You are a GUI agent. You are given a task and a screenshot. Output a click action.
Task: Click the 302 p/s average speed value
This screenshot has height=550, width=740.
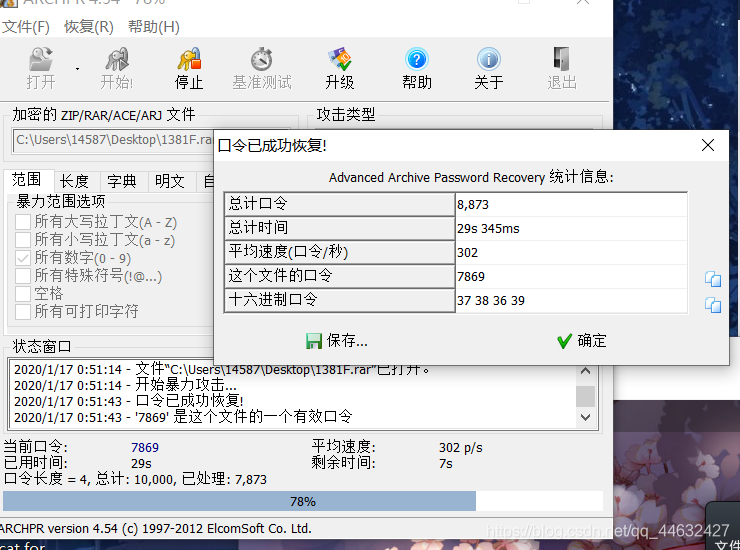click(x=461, y=448)
